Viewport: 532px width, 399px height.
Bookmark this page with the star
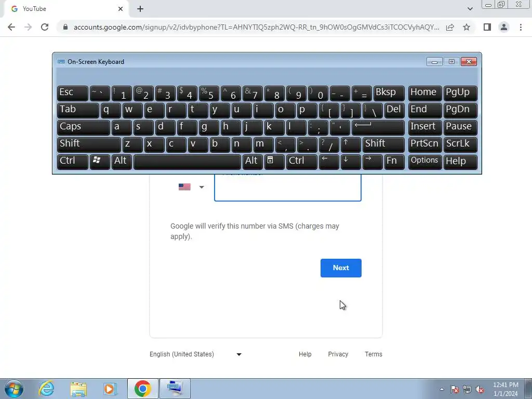coord(467,27)
